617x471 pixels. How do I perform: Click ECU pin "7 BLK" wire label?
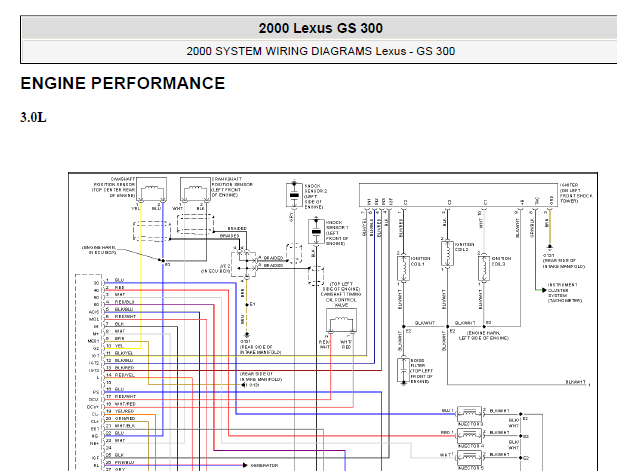(115, 324)
